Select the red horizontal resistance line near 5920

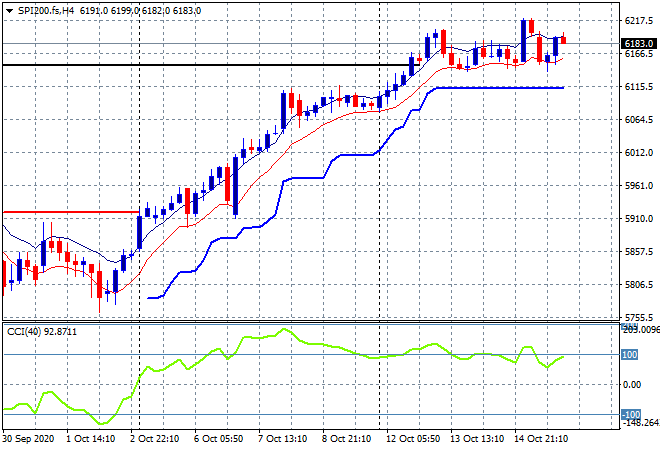[x=71, y=212]
